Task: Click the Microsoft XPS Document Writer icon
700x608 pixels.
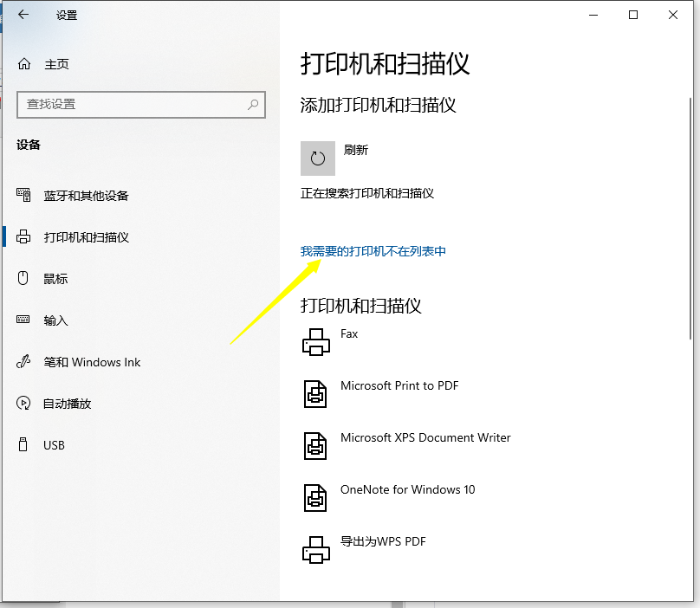Action: click(x=315, y=445)
